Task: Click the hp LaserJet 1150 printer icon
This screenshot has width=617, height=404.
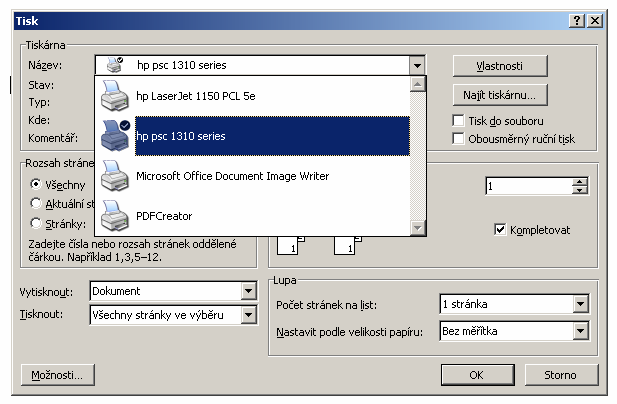Action: click(x=114, y=96)
